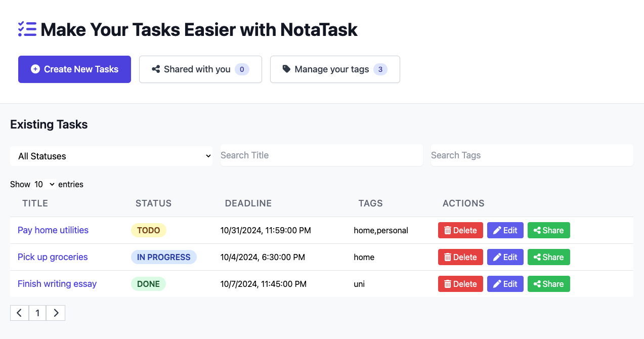Click deadline 10/7/2024, 11:45:00 PM

tap(264, 284)
